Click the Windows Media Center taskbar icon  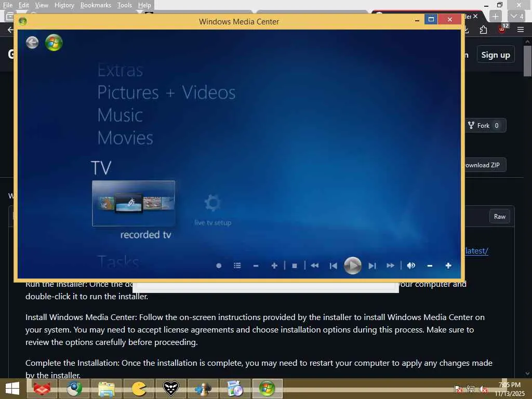coord(268,389)
